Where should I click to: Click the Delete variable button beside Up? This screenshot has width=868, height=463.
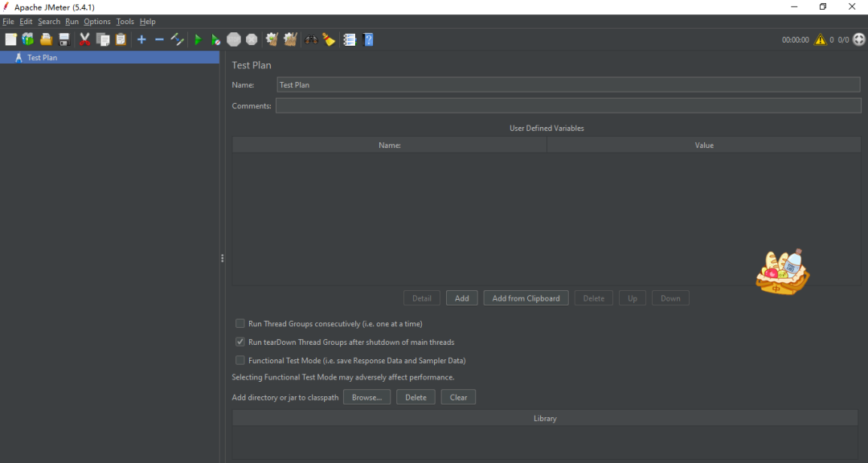(x=593, y=298)
